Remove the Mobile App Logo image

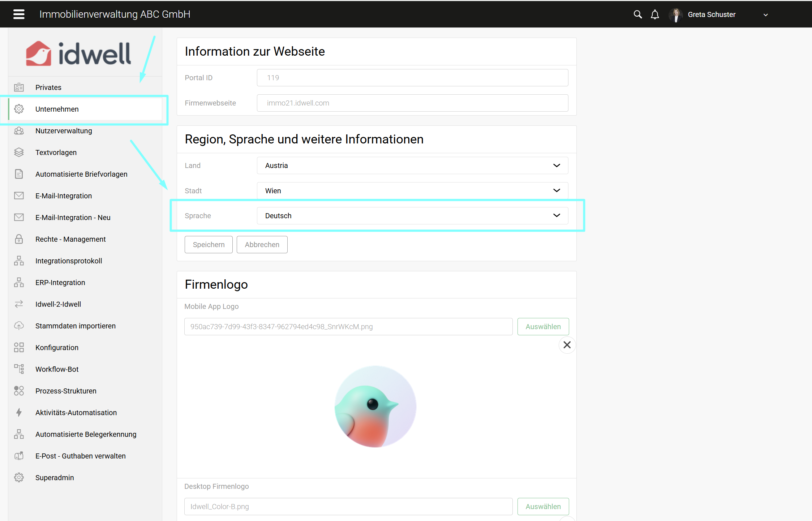[x=567, y=345]
